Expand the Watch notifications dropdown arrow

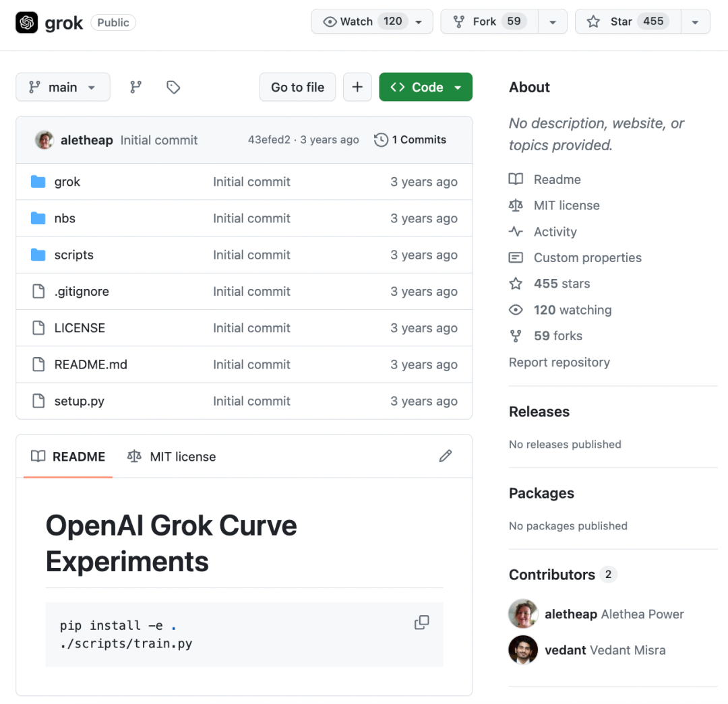419,22
